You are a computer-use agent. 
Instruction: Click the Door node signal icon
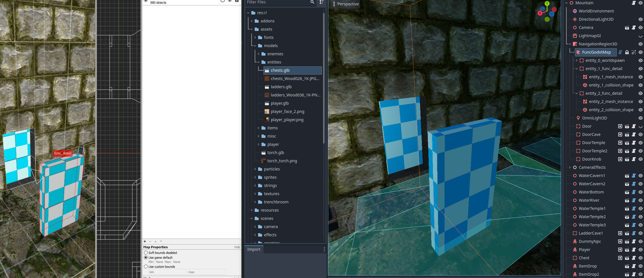(620, 126)
